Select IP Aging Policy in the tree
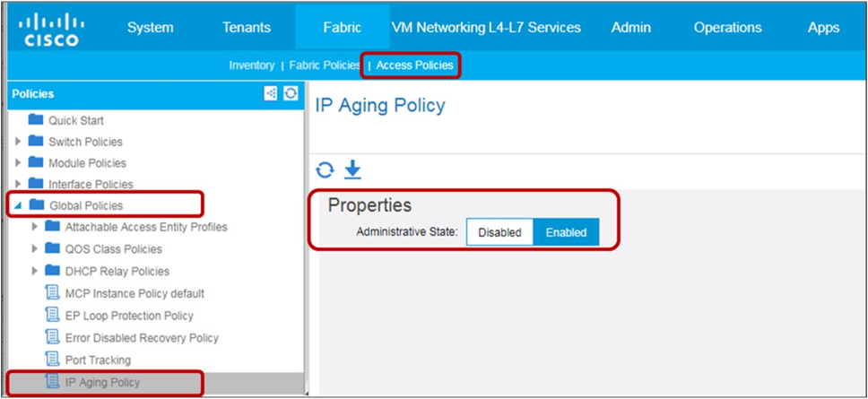868x399 pixels. (x=102, y=382)
